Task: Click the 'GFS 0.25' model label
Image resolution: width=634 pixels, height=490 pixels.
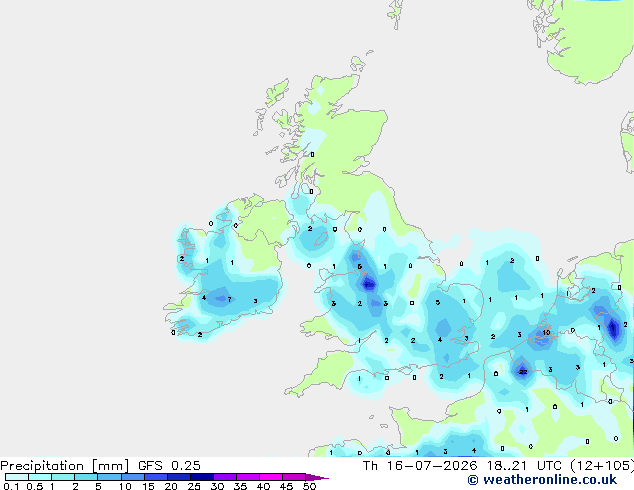Action: pos(169,466)
